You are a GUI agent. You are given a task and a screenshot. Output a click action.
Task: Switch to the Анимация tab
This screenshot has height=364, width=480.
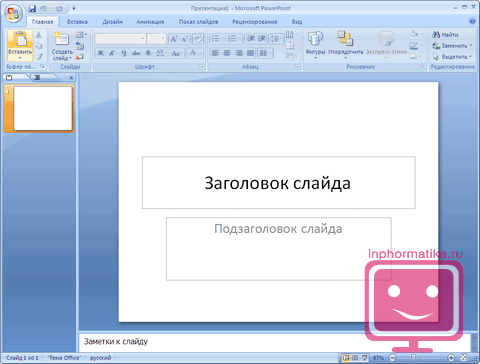tap(150, 22)
